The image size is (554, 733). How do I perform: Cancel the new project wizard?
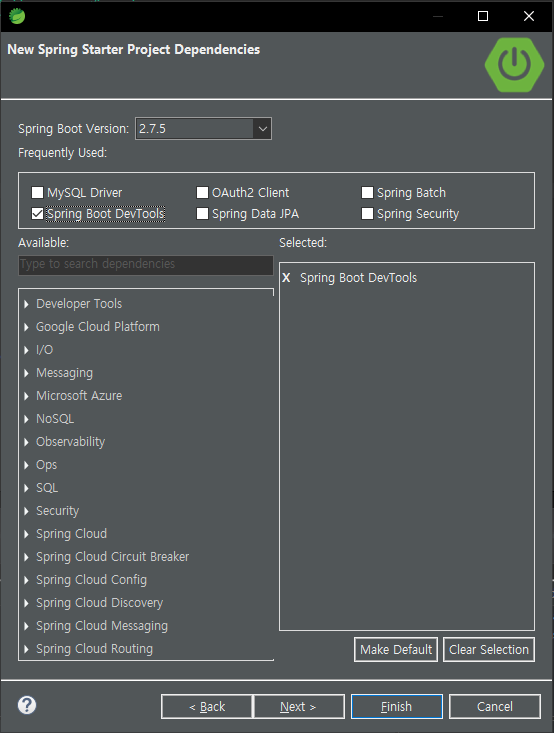pos(495,706)
